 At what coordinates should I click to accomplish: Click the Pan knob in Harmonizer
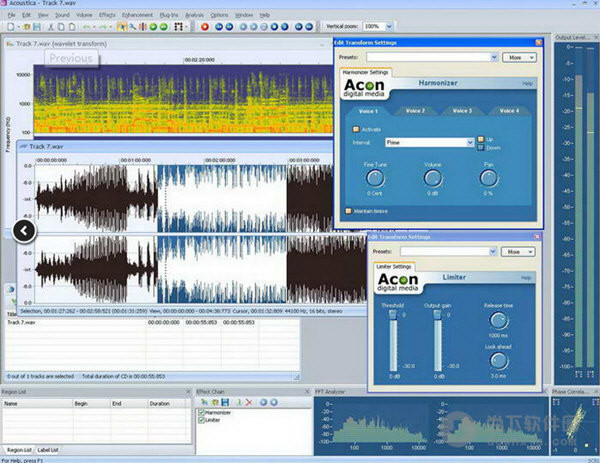point(487,177)
